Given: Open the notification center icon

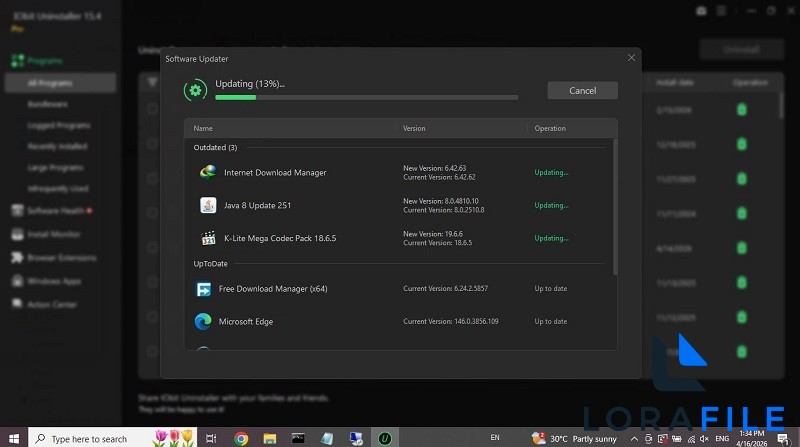Looking at the screenshot, I should 782,438.
